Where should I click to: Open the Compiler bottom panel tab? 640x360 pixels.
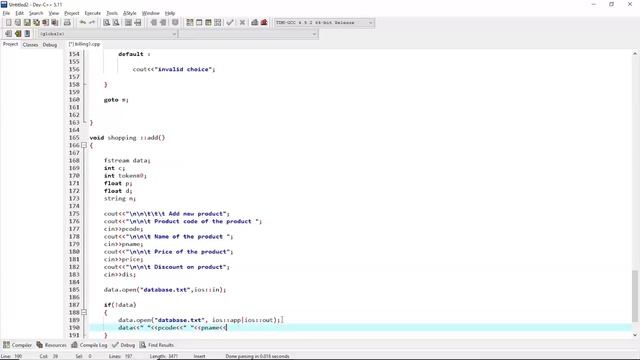pos(18,345)
